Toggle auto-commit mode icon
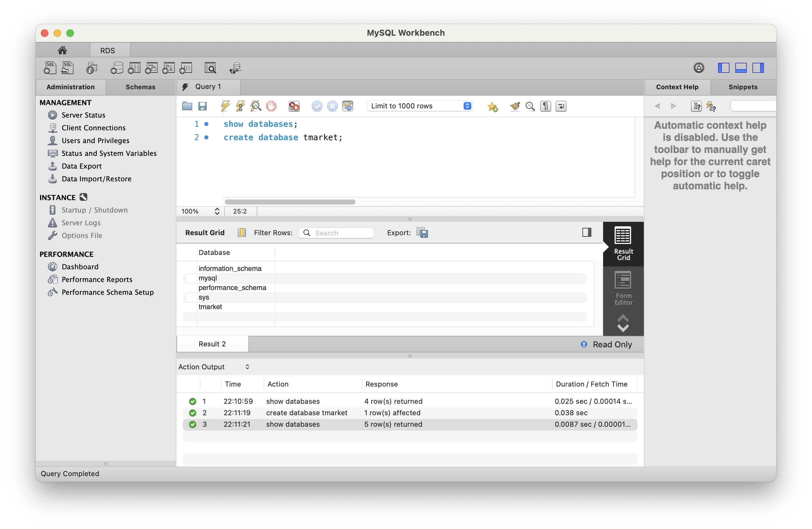This screenshot has height=529, width=812. pyautogui.click(x=348, y=106)
